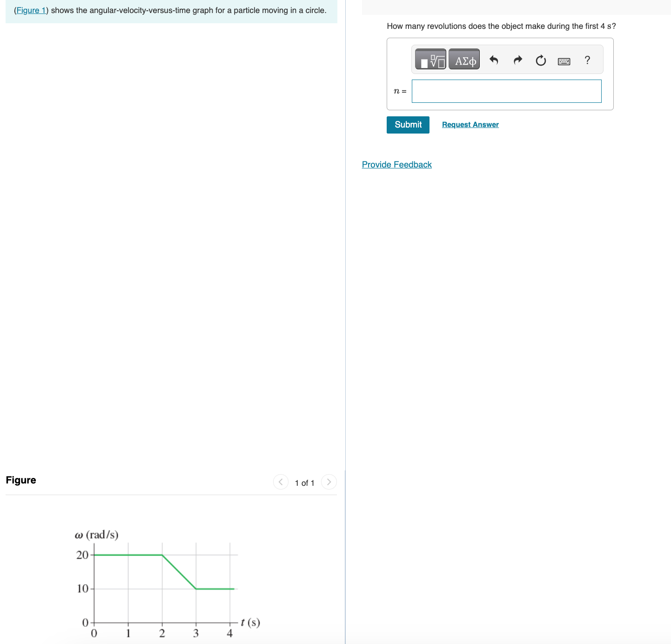Insert square root template from templates button
Image resolution: width=671 pixels, height=644 pixels.
click(x=429, y=59)
